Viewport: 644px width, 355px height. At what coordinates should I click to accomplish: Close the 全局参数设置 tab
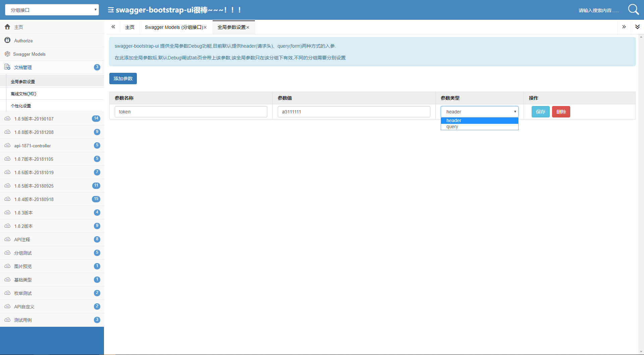pos(248,28)
